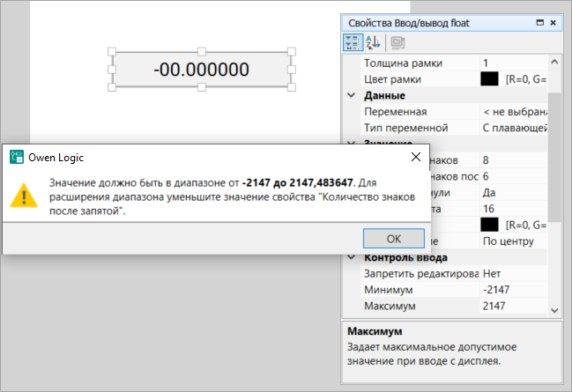Edit the Максимум value 2147
The height and width of the screenshot is (392, 572).
point(513,306)
